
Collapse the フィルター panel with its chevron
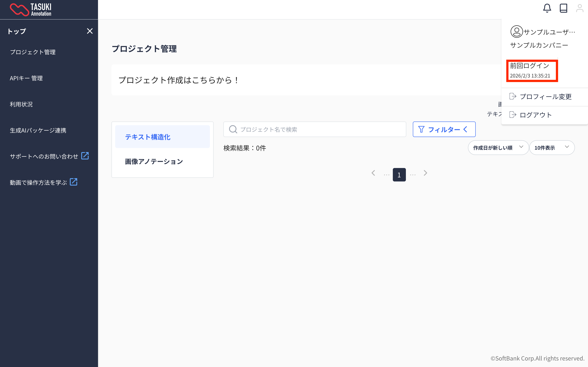click(x=465, y=129)
